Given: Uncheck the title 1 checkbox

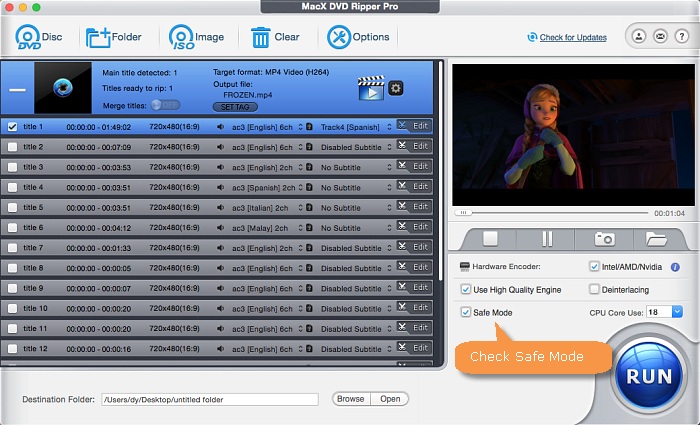Looking at the screenshot, I should tap(12, 127).
